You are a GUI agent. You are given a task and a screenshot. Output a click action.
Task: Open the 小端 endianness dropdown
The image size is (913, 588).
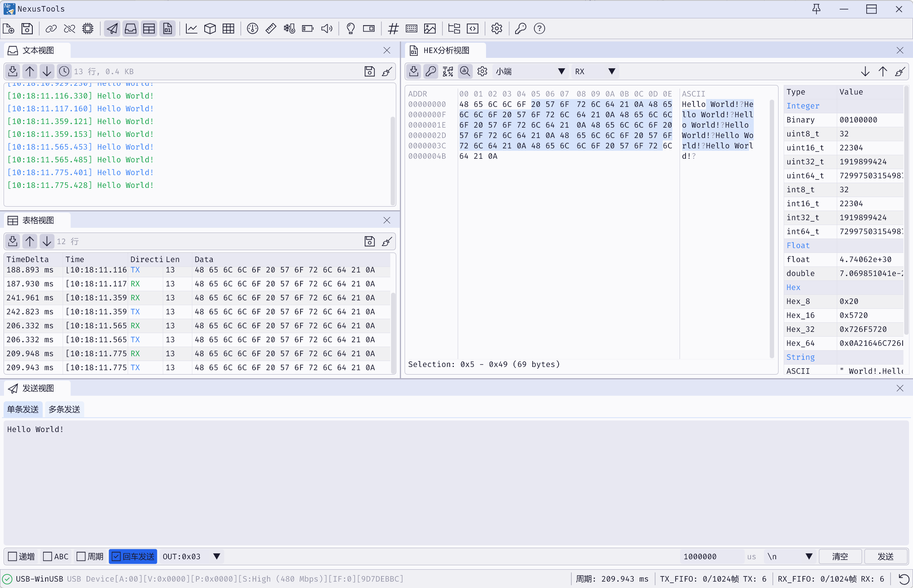(x=530, y=71)
